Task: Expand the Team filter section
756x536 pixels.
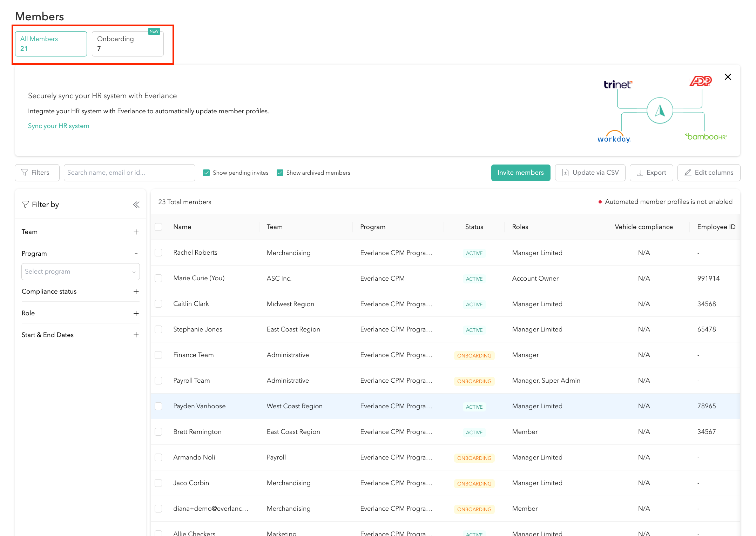Action: coord(136,232)
